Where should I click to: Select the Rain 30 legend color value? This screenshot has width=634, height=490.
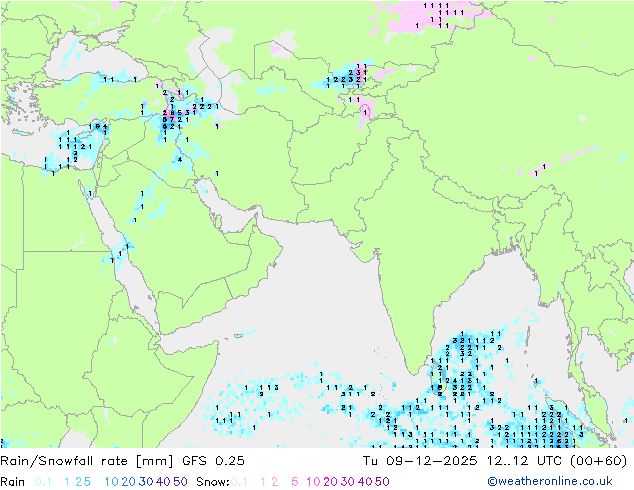pos(146,482)
